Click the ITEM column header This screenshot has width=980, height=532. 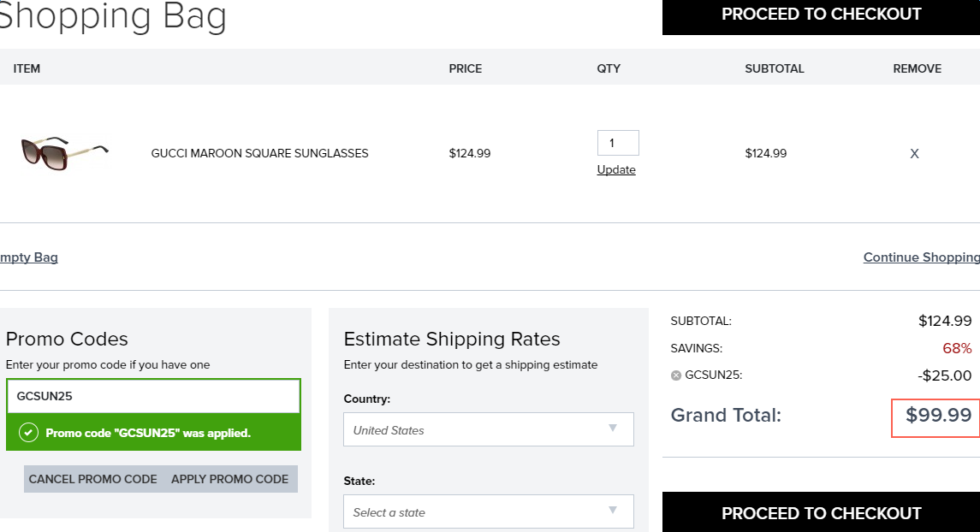[27, 68]
